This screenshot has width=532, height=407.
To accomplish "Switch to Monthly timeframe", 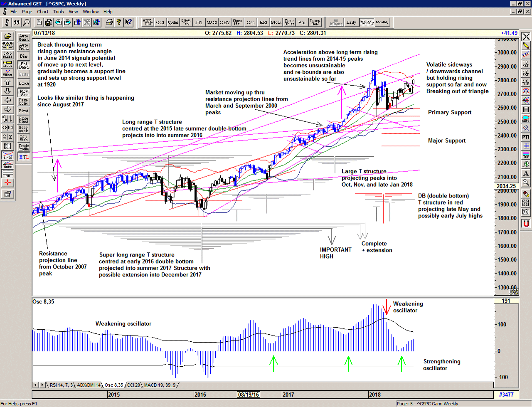I will tap(382, 22).
